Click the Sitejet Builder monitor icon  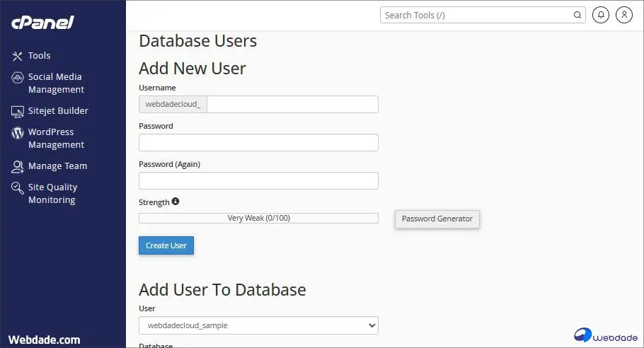(x=17, y=112)
